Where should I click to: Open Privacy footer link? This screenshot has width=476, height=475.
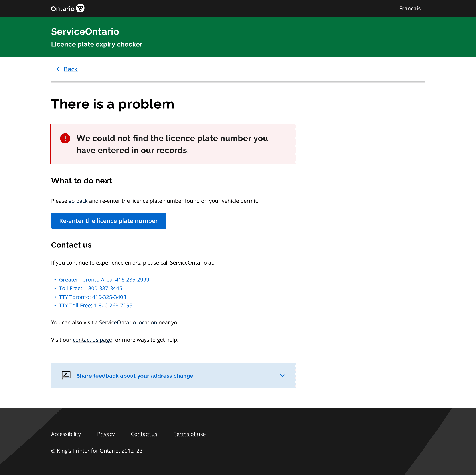point(106,434)
